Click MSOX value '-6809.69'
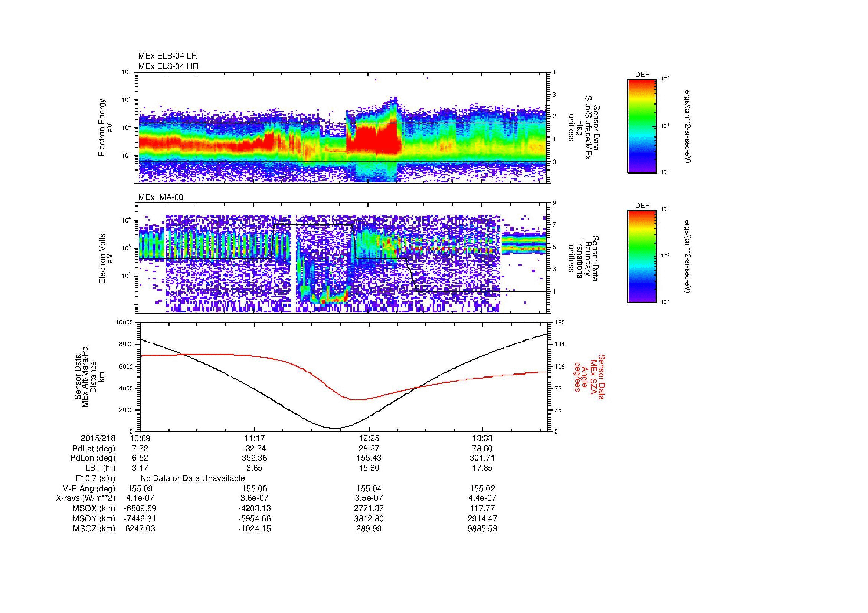The height and width of the screenshot is (613, 868). pyautogui.click(x=140, y=508)
